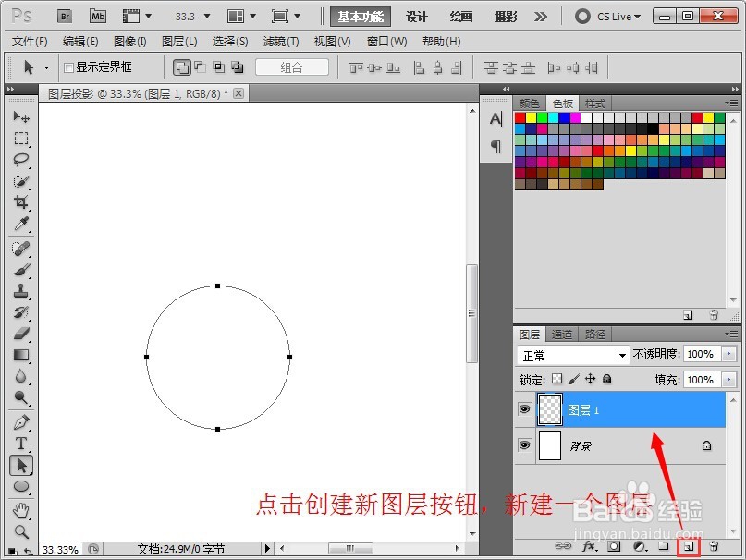Viewport: 746px width, 560px height.
Task: Open the 正常 blend mode dropdown
Action: pos(573,356)
